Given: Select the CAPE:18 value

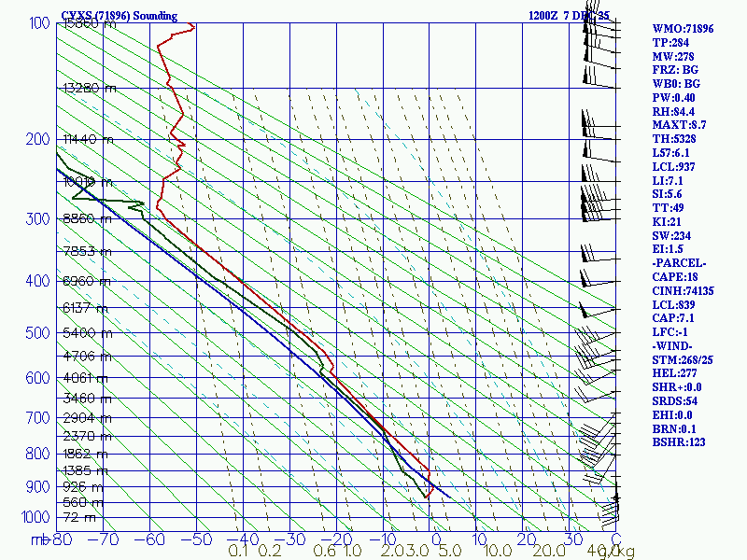Looking at the screenshot, I should pyautogui.click(x=674, y=276).
